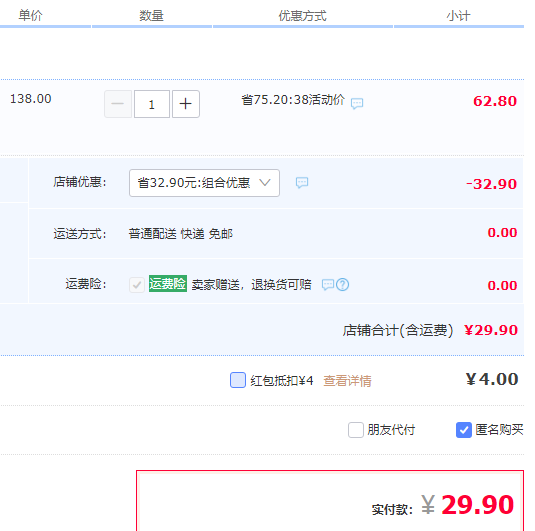Click the 单价 column header

(30, 15)
